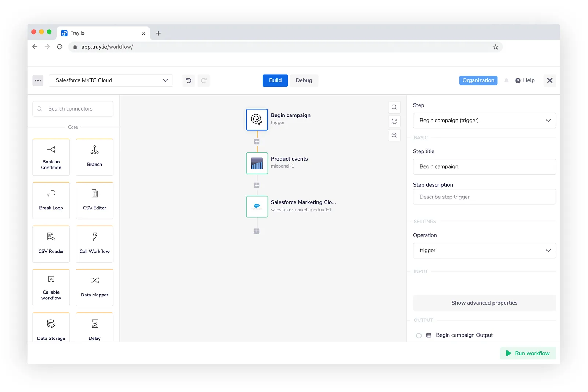Viewport: 588px width, 392px height.
Task: Switch to the Build tab
Action: [x=275, y=80]
